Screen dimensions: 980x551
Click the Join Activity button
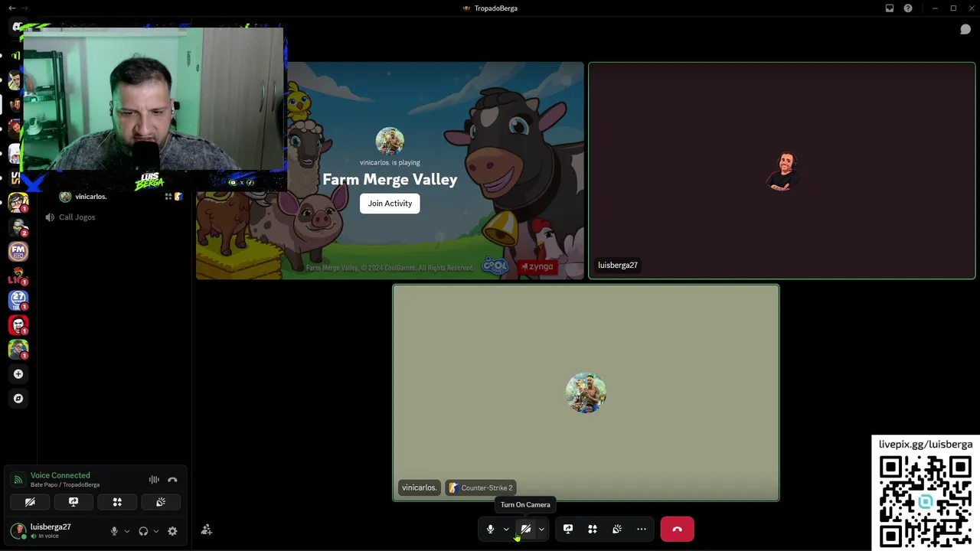[390, 204]
